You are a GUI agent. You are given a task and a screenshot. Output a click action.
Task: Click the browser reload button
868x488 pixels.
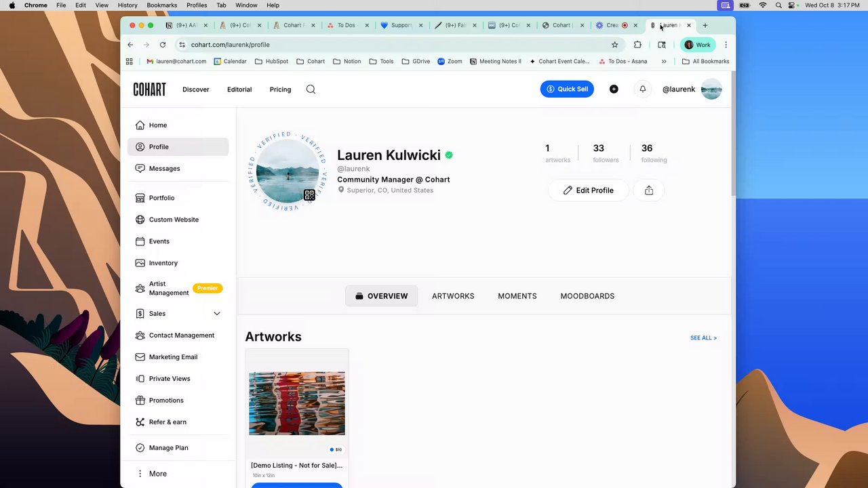[163, 45]
